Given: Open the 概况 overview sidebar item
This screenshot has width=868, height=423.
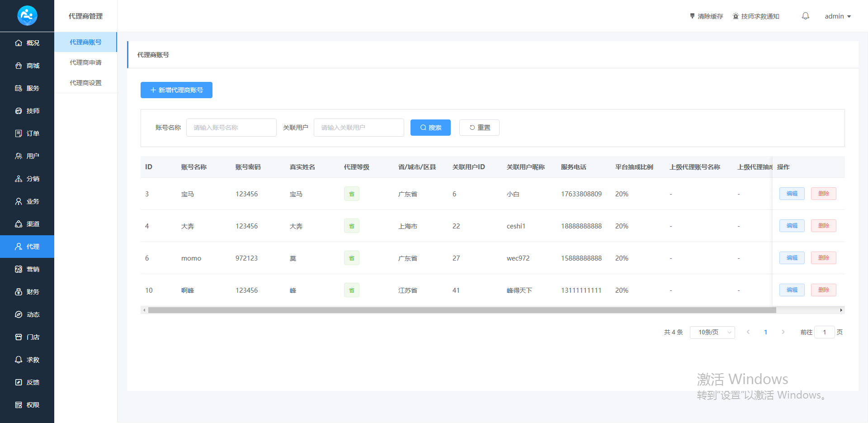Looking at the screenshot, I should pyautogui.click(x=27, y=43).
